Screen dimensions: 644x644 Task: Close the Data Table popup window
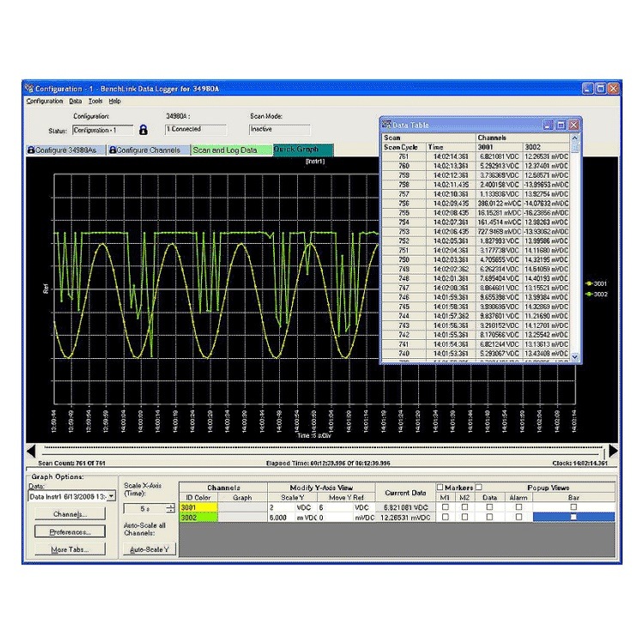pos(574,125)
